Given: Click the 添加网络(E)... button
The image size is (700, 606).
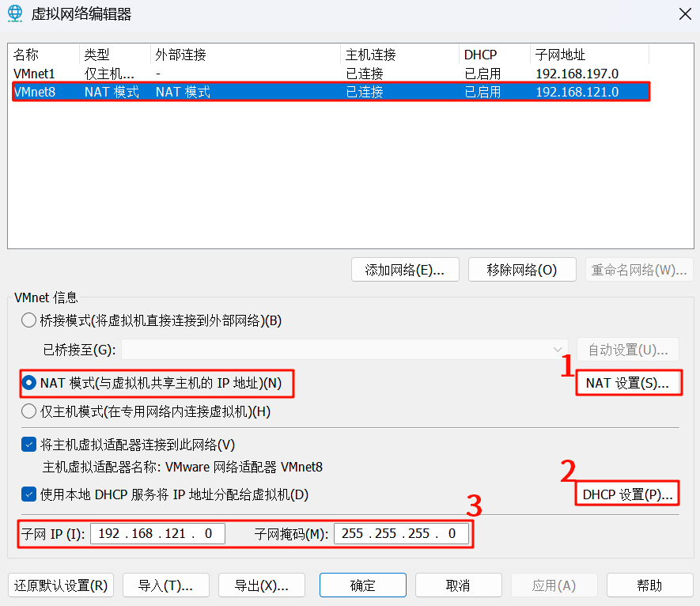Looking at the screenshot, I should click(405, 269).
